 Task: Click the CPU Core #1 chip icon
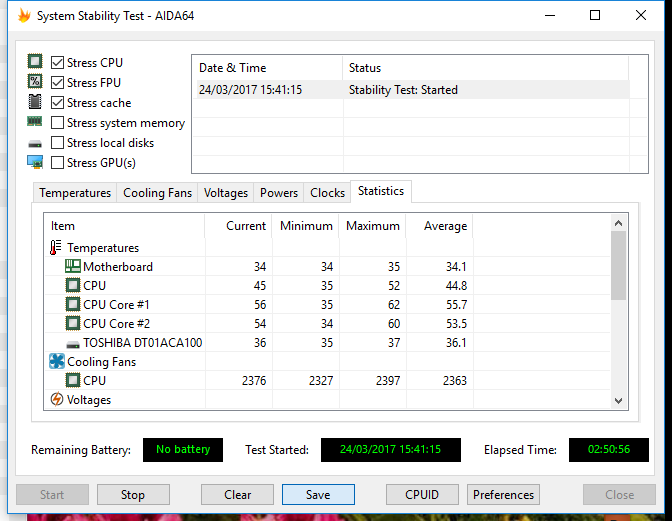point(73,305)
